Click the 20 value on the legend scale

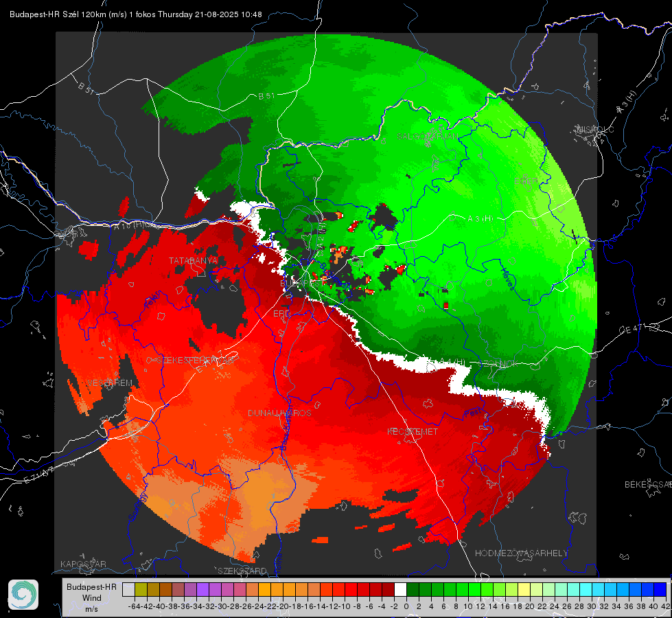[x=530, y=606]
